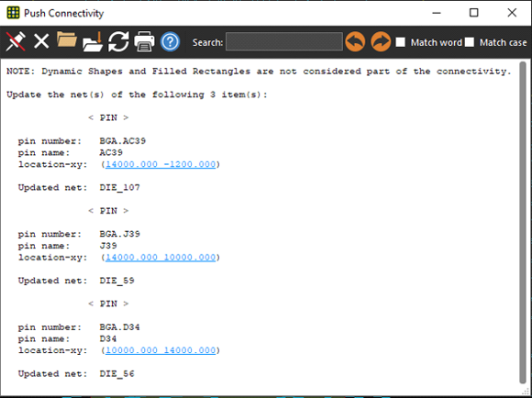
Task: Minimize the Push Connectivity window
Action: pyautogui.click(x=437, y=13)
